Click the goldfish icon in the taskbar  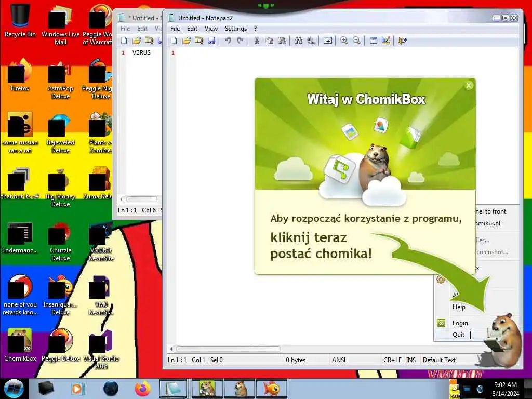(272, 389)
